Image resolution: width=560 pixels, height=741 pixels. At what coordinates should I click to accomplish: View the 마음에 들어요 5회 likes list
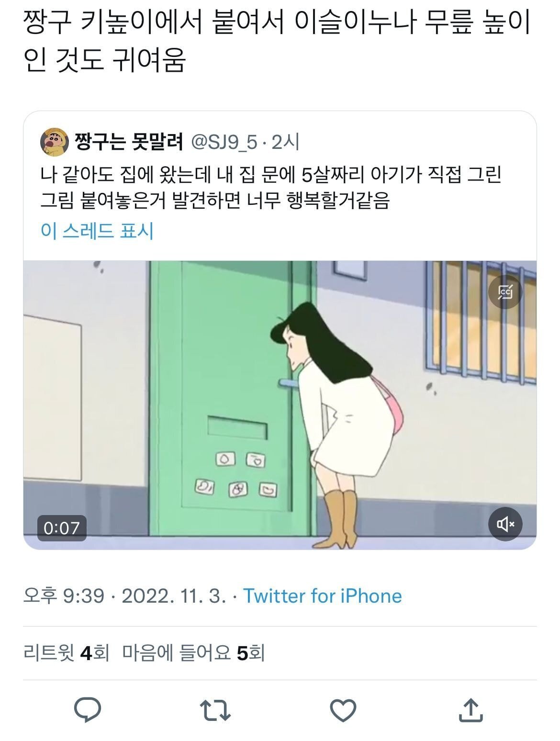pos(193,652)
